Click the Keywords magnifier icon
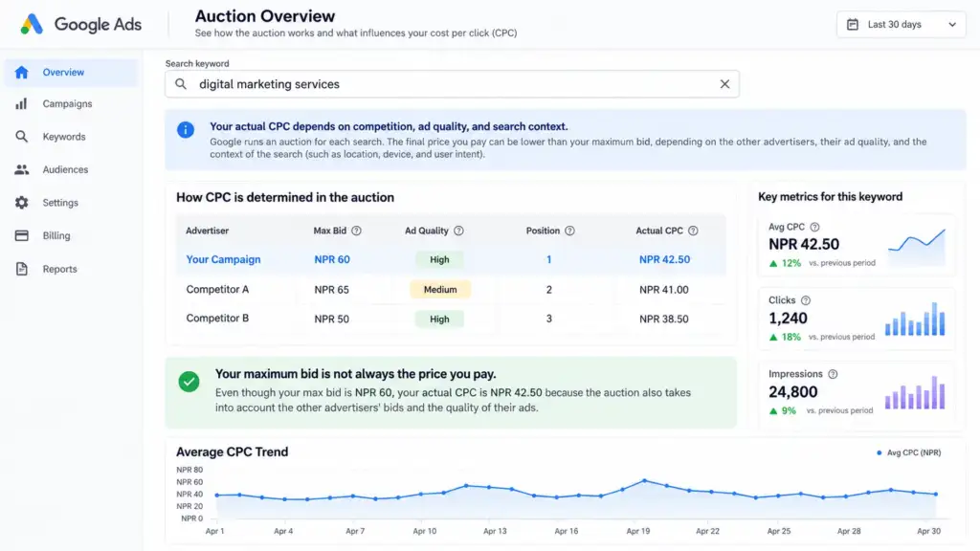This screenshot has width=980, height=551. 22,136
